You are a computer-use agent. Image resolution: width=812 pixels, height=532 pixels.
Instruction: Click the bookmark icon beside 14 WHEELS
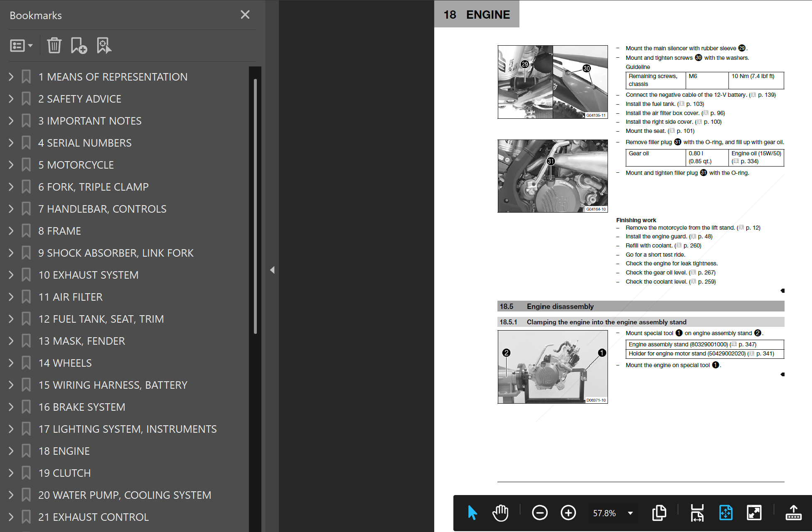[26, 363]
